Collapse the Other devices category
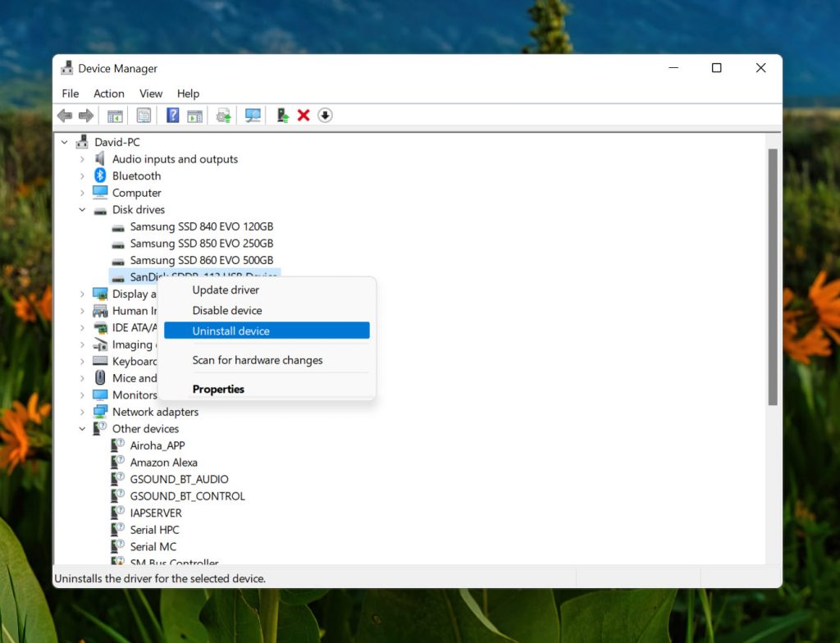Screen dimensions: 840x643 point(81,428)
